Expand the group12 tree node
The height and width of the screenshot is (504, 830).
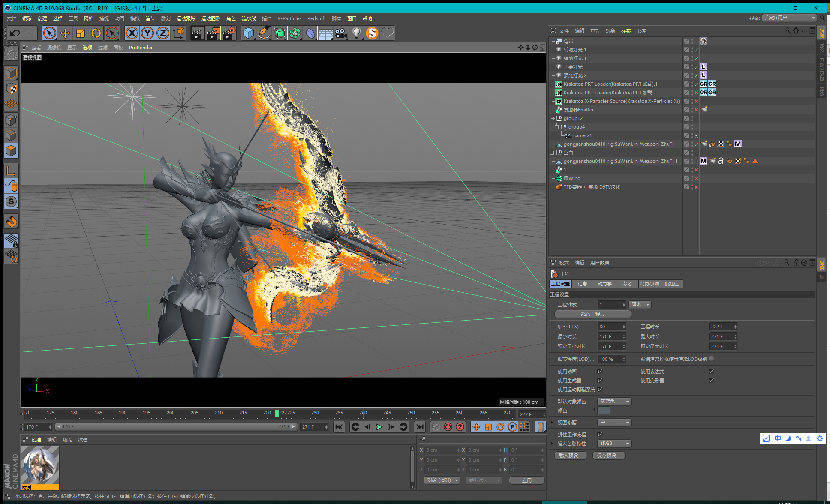click(x=552, y=118)
